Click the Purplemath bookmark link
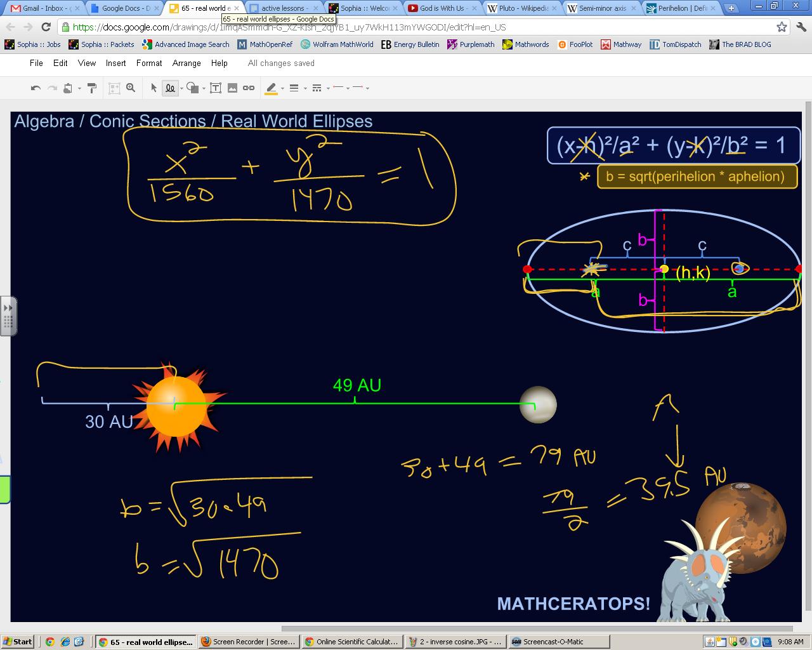 coord(471,44)
